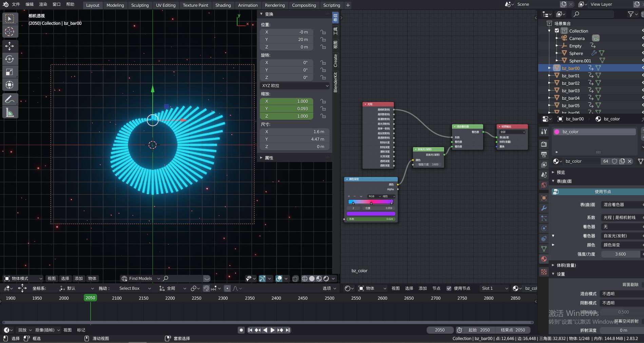Click the 新建 material copy button
The height and width of the screenshot is (343, 644).
[x=622, y=161]
